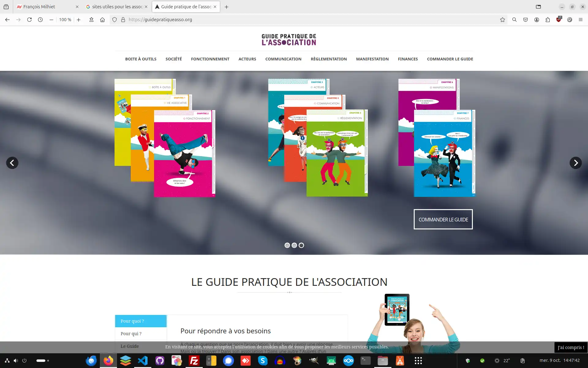Select the third slider pagination dot
The width and height of the screenshot is (588, 368).
click(301, 245)
